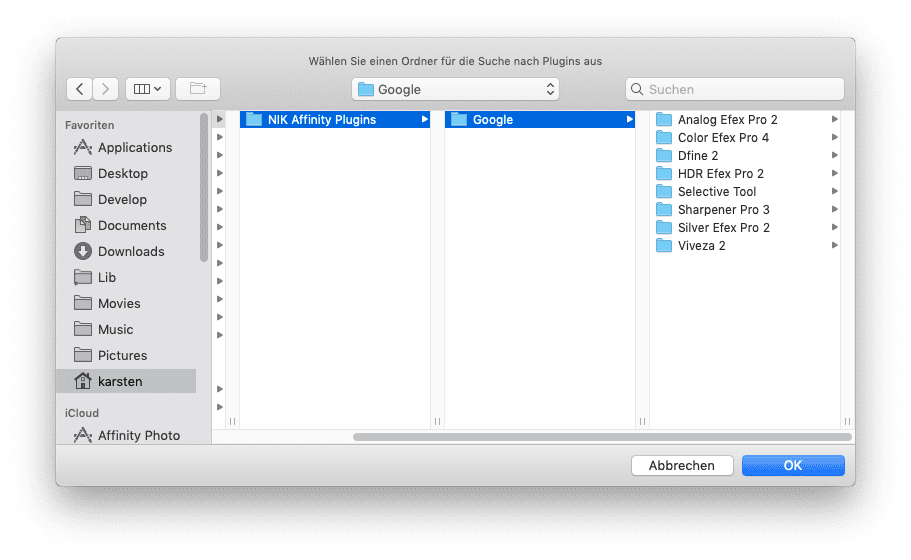
Task: Click the Documents sidebar icon
Action: click(83, 225)
